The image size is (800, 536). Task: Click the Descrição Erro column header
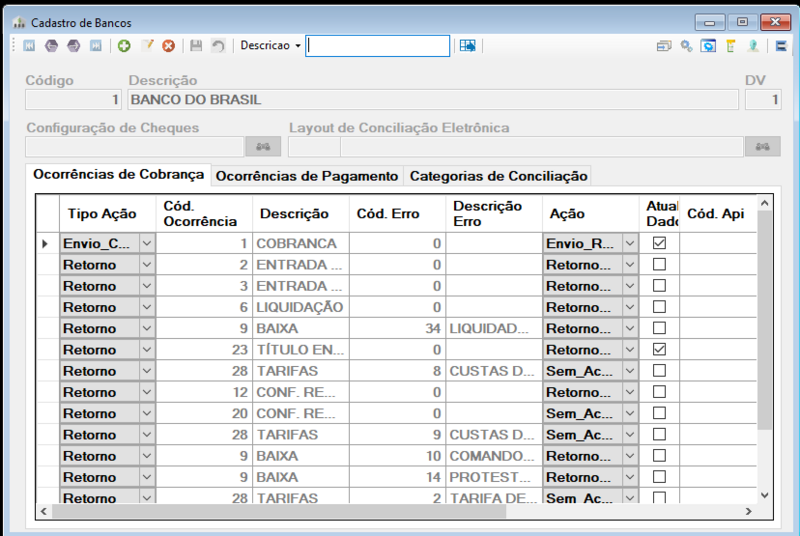(x=494, y=214)
